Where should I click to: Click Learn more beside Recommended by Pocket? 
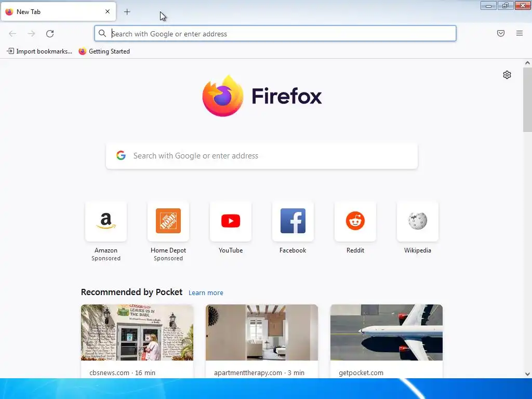pos(206,293)
